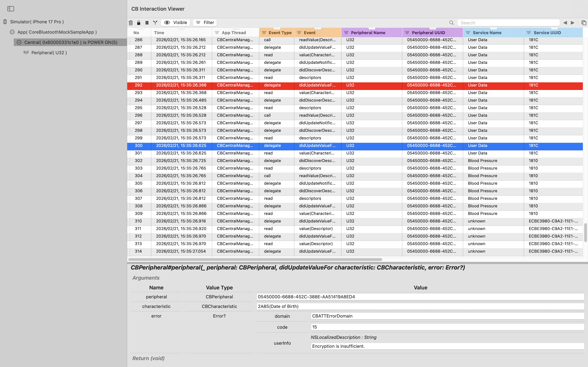Open the Filter button
The width and height of the screenshot is (588, 367).
tap(205, 22)
